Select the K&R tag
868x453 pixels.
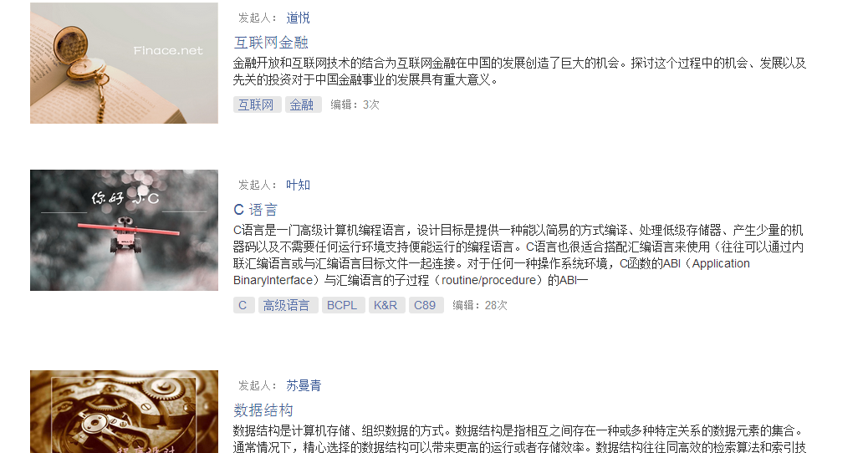pos(387,305)
